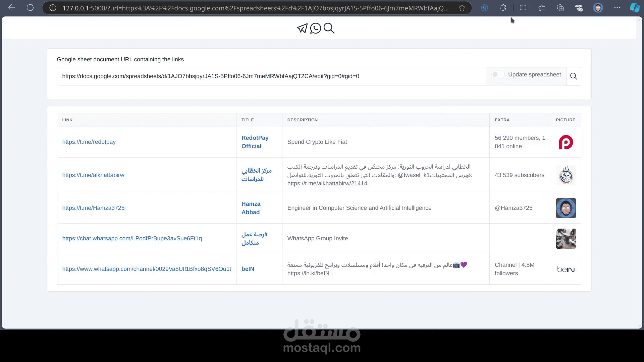This screenshot has width=644, height=362.
Task: Click the Google sheet URL input field
Action: point(272,76)
